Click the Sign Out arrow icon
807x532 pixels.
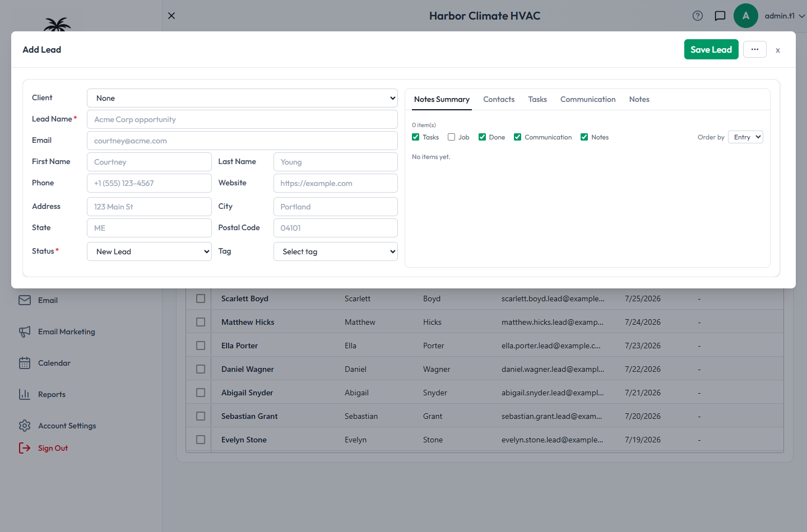(25, 448)
